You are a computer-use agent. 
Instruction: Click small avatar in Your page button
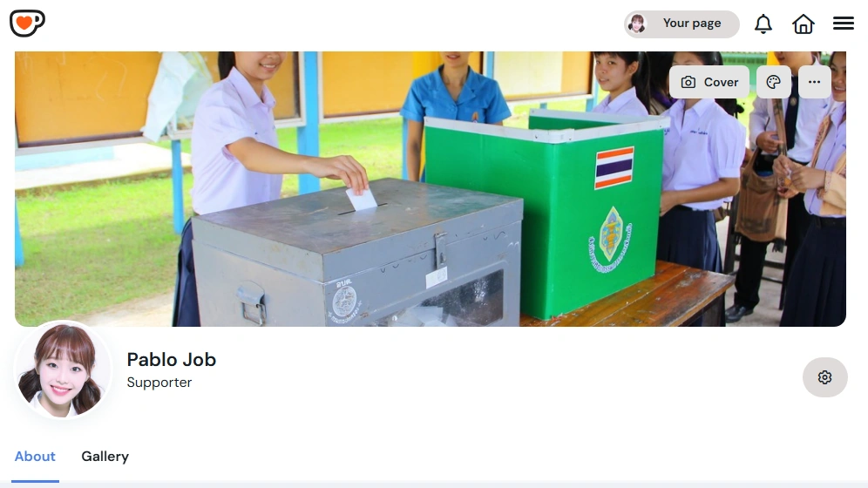[637, 24]
